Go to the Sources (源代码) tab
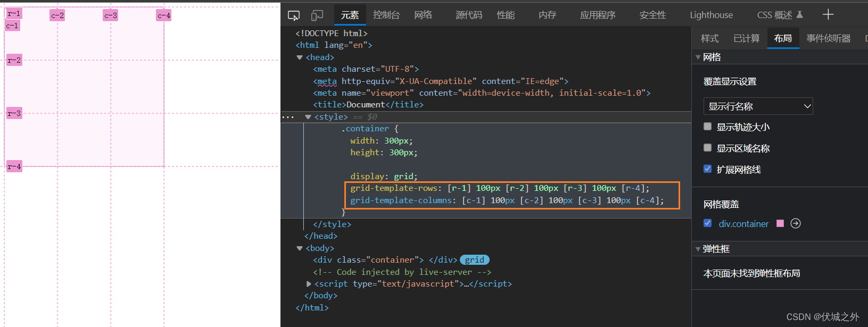The height and width of the screenshot is (327, 868). point(469,15)
